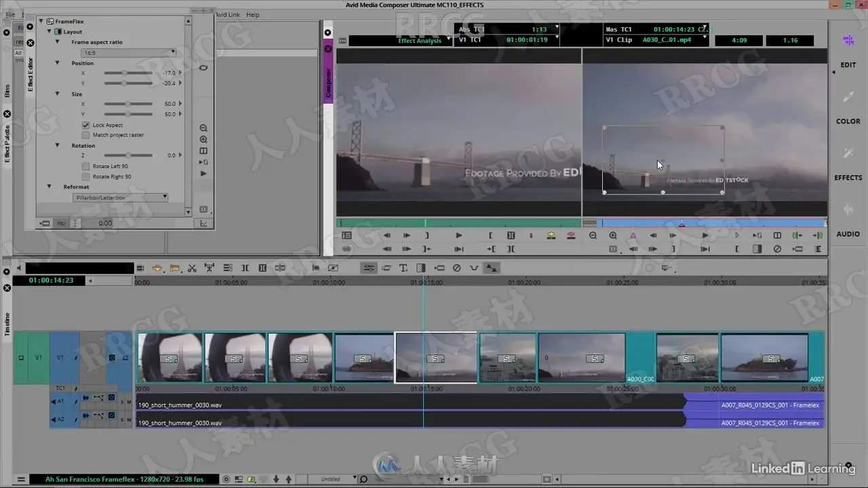Collapse the FrameFlex effect group
Screen dimensions: 868x488
click(41, 22)
